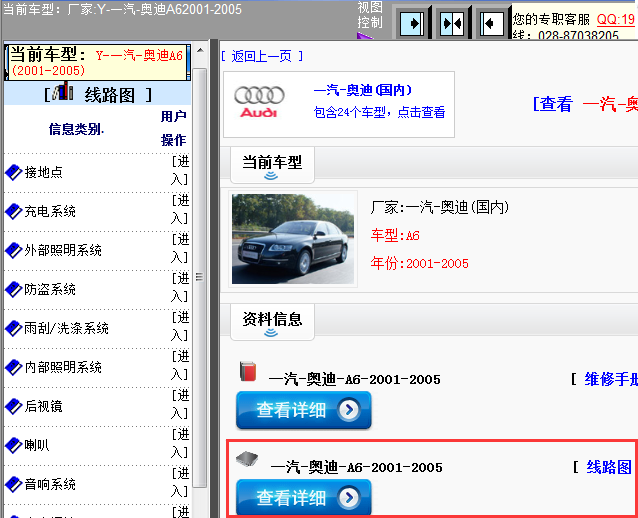
Task: Click the blue book icon beside 喇叭
Action: 13,445
